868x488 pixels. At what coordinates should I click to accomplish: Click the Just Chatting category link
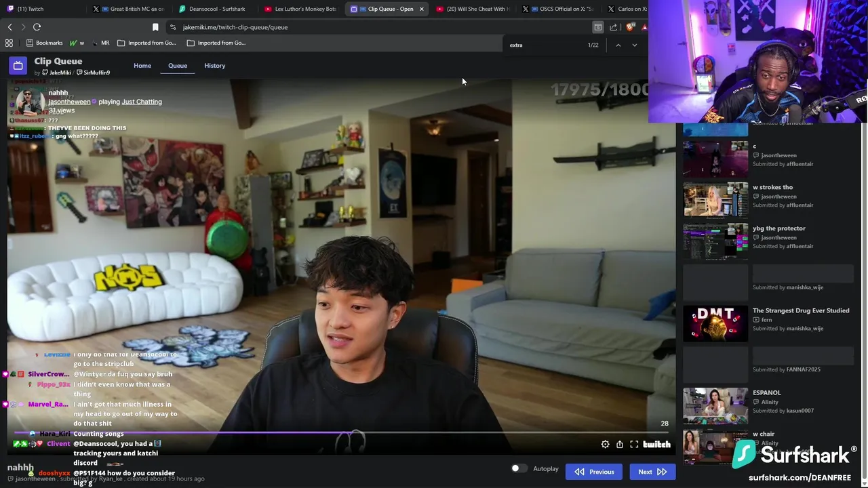142,102
